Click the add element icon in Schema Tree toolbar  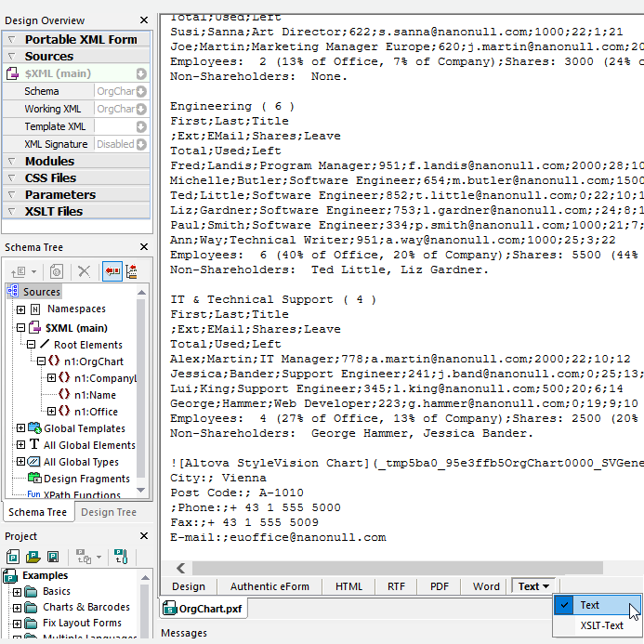[x=20, y=270]
